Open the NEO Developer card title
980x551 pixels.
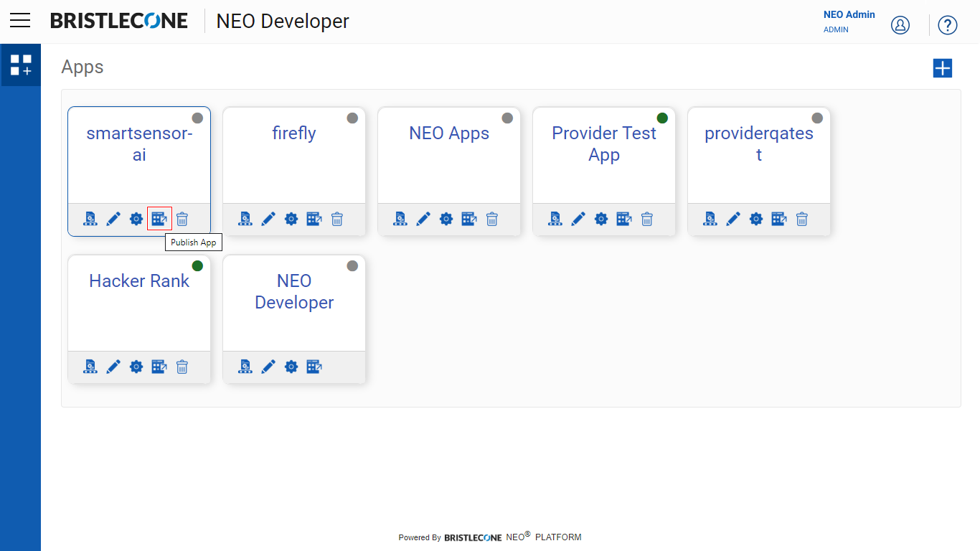[294, 291]
